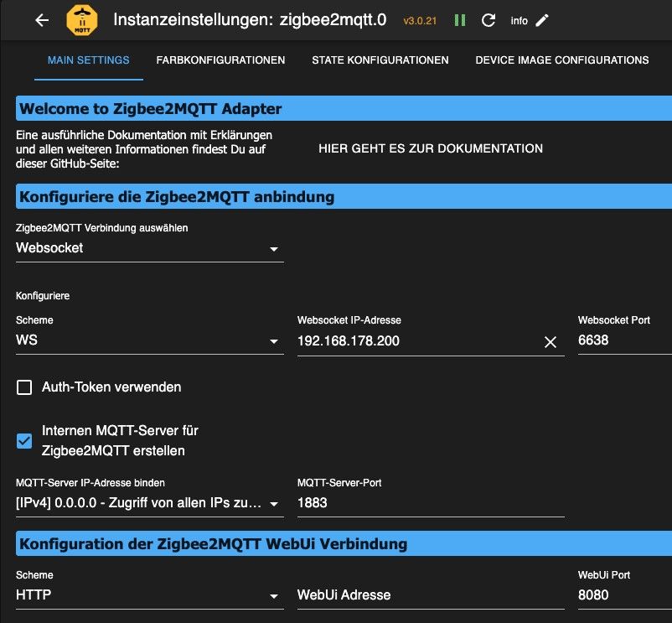Open the Device Image Configurations tab
Viewport: 672px width, 623px height.
click(562, 60)
